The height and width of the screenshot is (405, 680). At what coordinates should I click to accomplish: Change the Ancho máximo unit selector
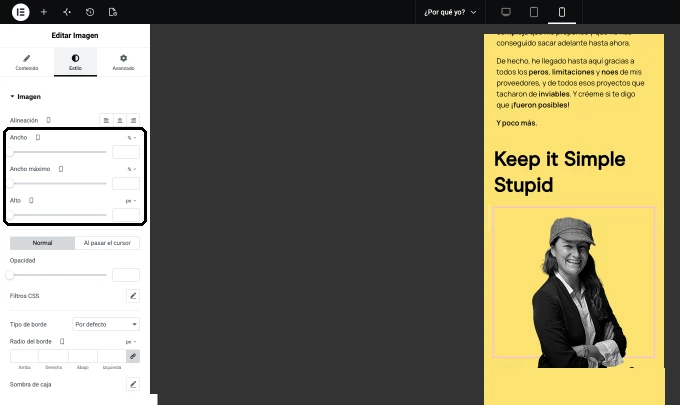click(x=131, y=169)
